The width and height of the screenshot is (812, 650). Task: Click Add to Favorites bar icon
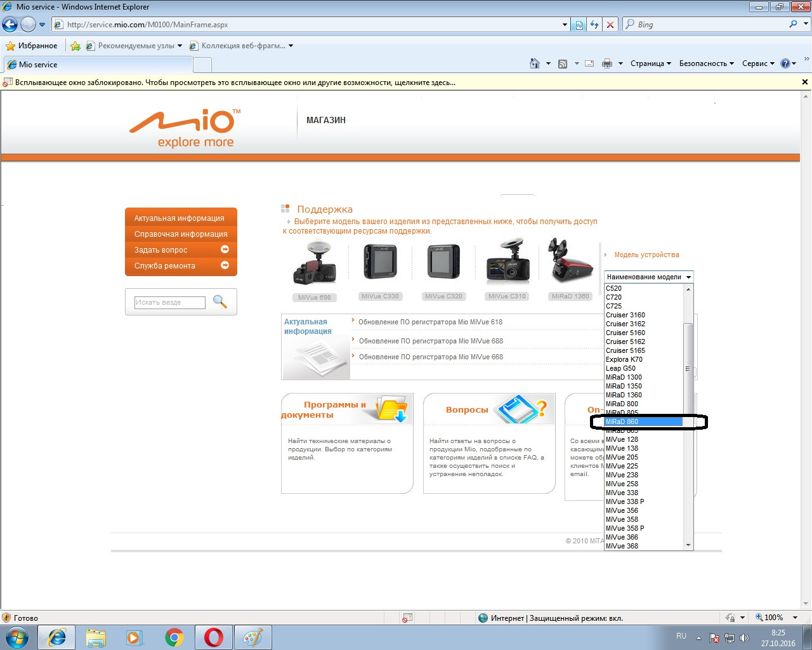pyautogui.click(x=75, y=46)
